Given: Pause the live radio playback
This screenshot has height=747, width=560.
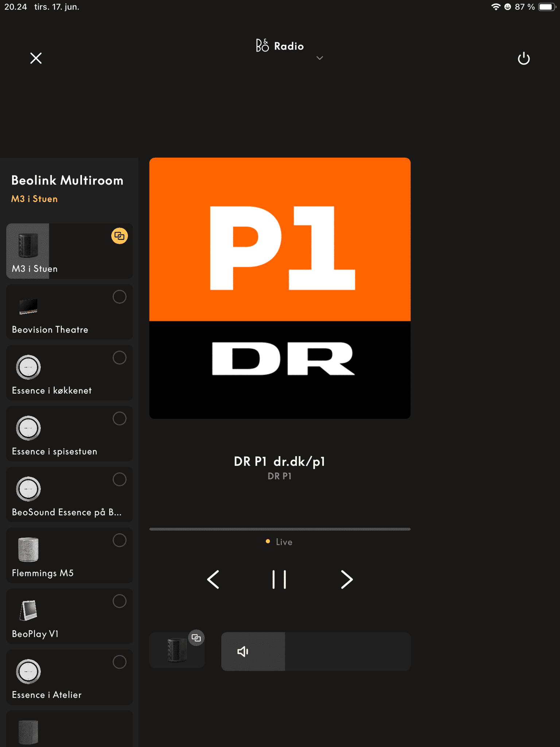Looking at the screenshot, I should coord(279,579).
